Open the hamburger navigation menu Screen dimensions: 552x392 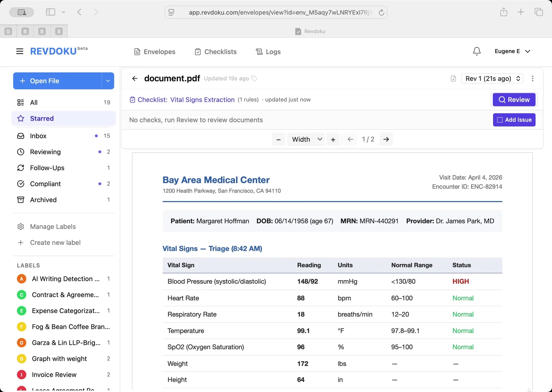(x=20, y=51)
